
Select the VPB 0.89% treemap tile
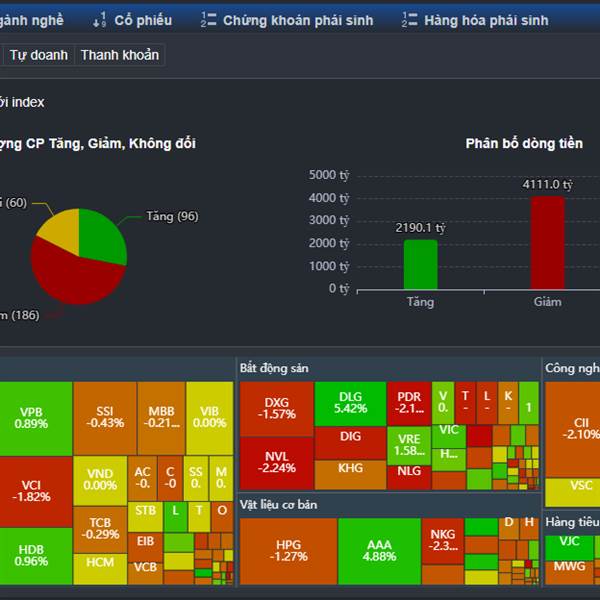click(36, 419)
